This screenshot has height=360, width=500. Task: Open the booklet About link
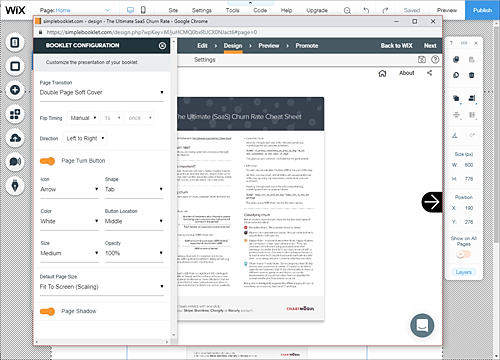click(x=407, y=73)
